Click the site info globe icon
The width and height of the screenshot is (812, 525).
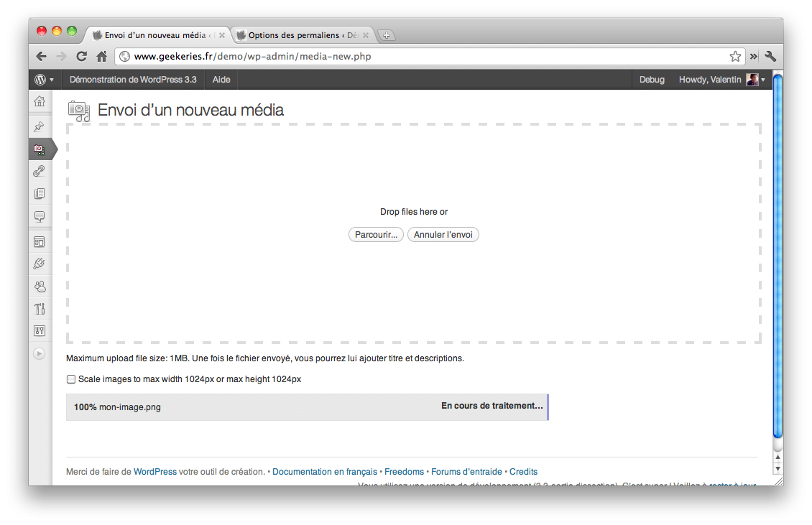pos(125,57)
